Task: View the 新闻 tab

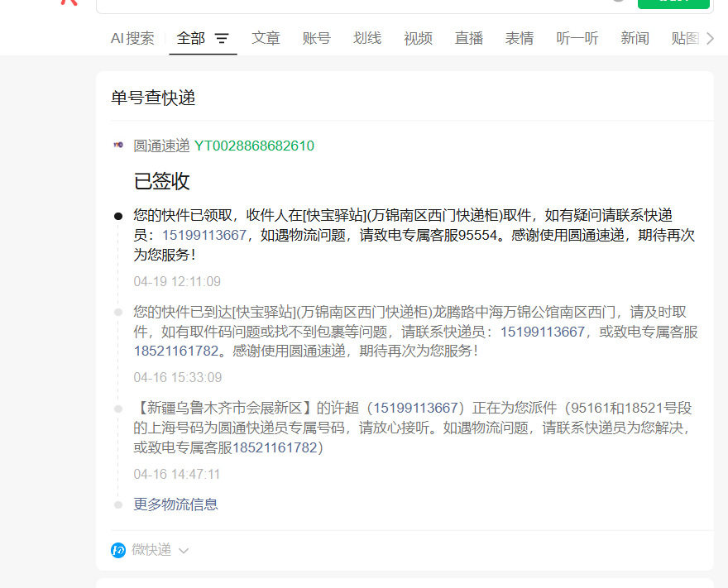Action: point(635,38)
